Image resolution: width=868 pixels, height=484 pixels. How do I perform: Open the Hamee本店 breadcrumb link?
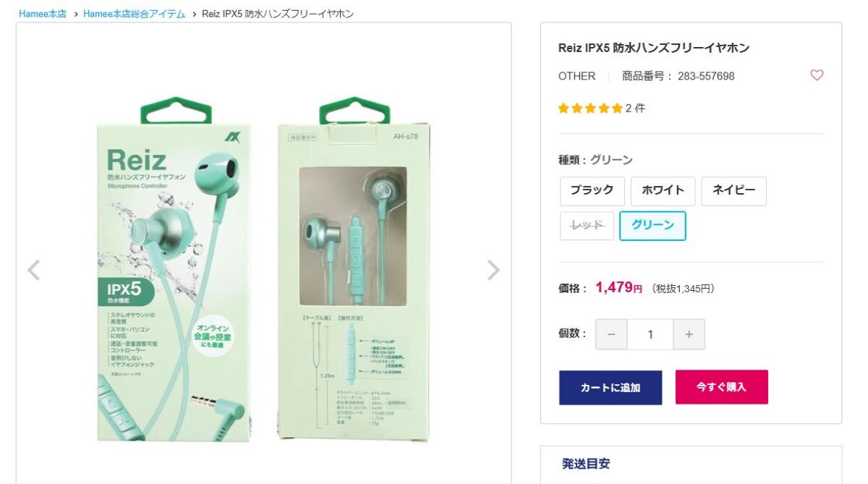coord(43,14)
